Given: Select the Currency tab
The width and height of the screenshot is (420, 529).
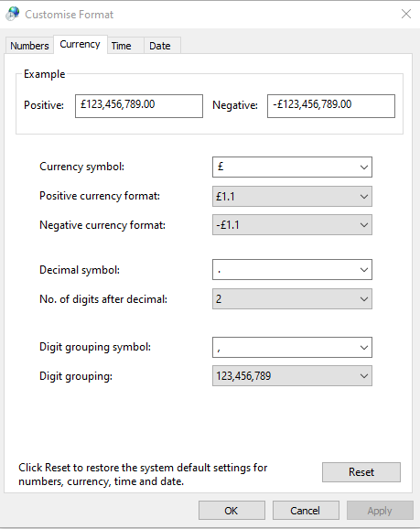Looking at the screenshot, I should (x=80, y=44).
